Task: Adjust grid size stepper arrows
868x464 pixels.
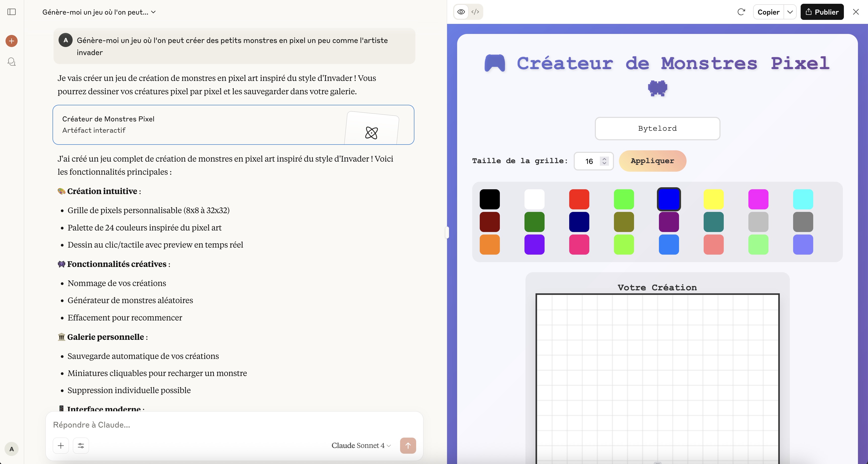Action: pyautogui.click(x=604, y=161)
